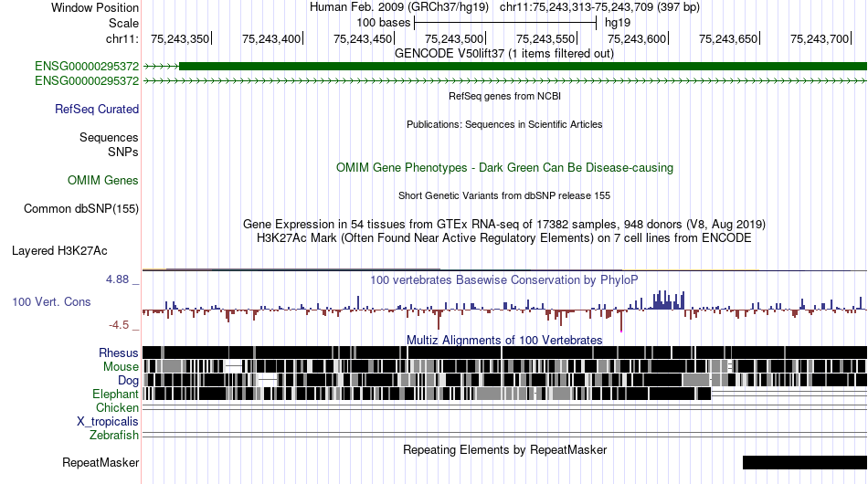Click the RepeatMasker track label
Viewport: 868px width, 484px height.
click(101, 462)
